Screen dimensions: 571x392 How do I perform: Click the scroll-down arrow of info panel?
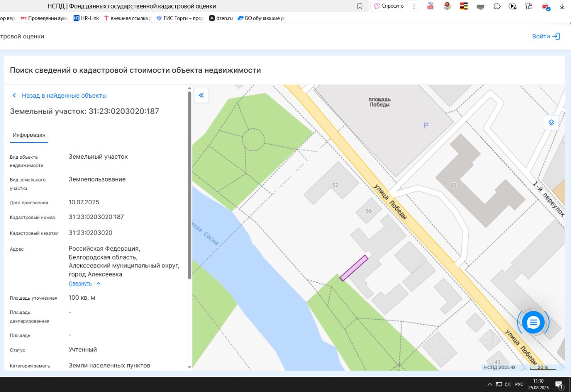tap(190, 367)
